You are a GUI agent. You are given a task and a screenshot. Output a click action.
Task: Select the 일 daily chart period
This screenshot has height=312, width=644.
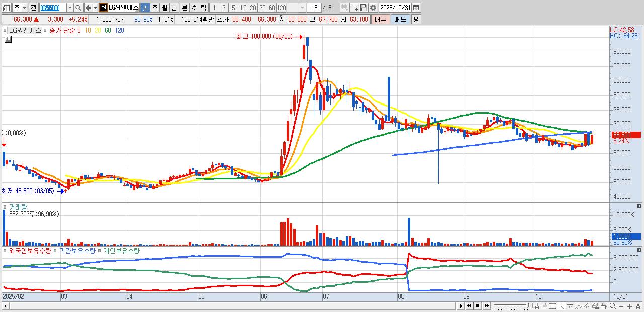coord(145,8)
